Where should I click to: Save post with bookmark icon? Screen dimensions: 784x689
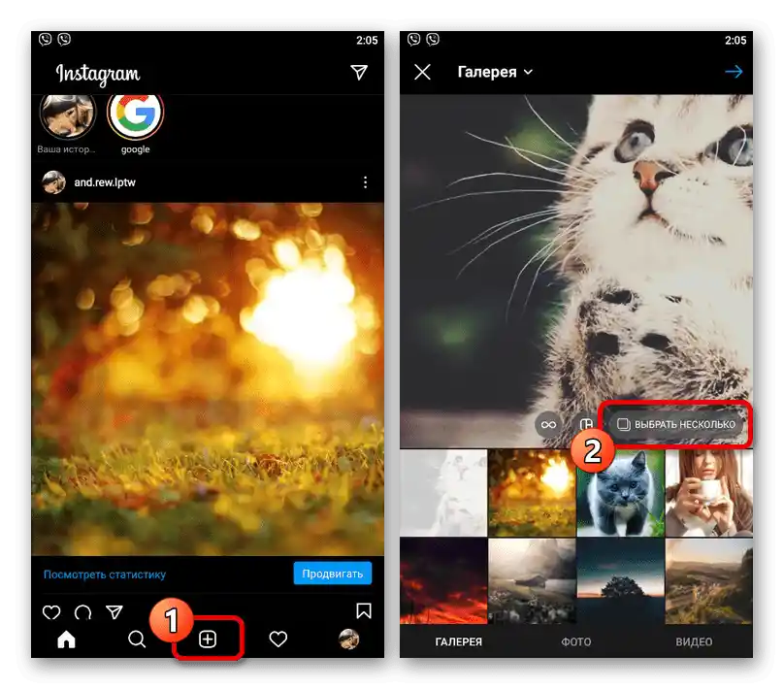(x=364, y=611)
